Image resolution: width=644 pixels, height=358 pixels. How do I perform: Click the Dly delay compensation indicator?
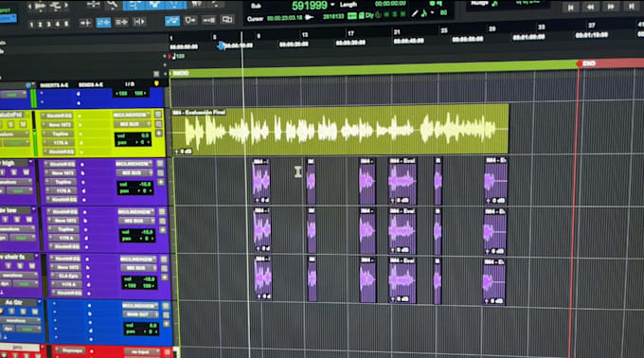tap(369, 15)
